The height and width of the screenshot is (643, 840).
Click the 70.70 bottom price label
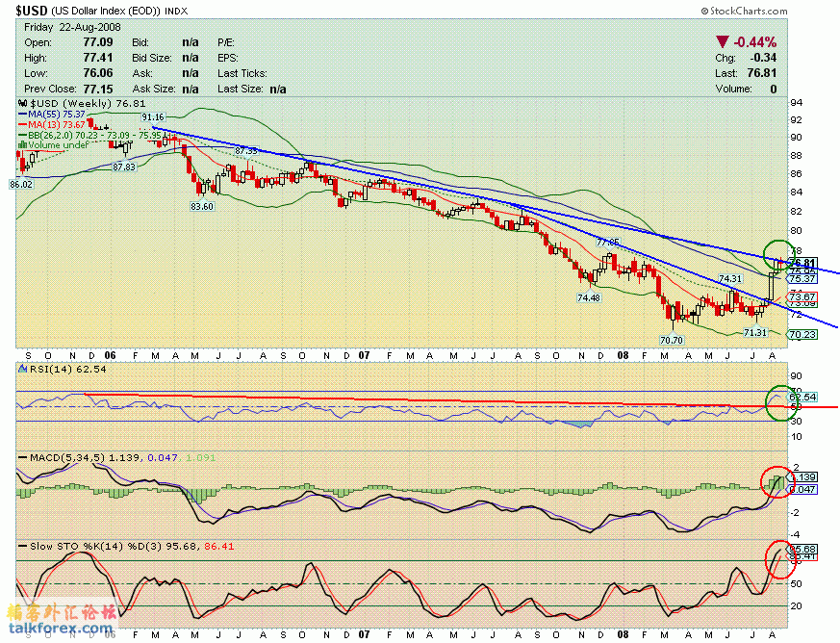coord(672,340)
